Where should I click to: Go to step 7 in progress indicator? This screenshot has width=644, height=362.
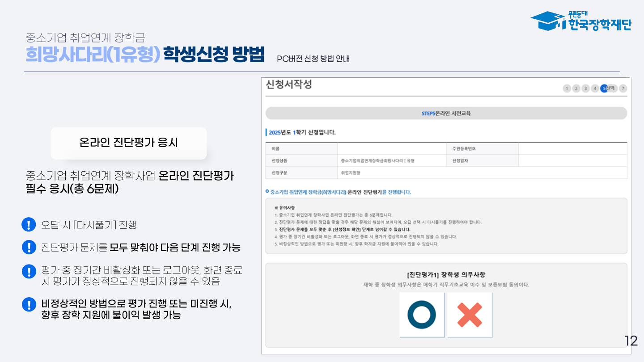623,88
